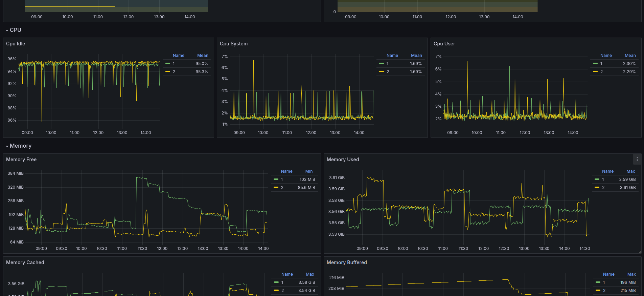
Task: Collapse the CPU row chevron
Action: point(7,30)
